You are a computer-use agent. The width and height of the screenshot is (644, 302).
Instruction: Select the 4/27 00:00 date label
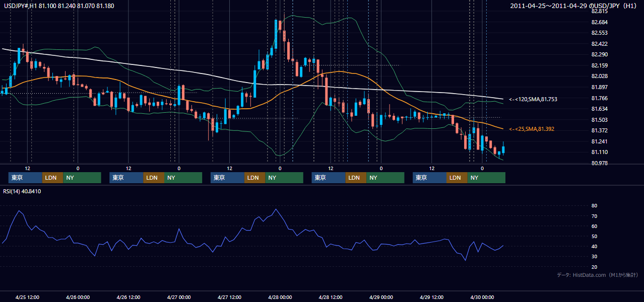(x=179, y=297)
